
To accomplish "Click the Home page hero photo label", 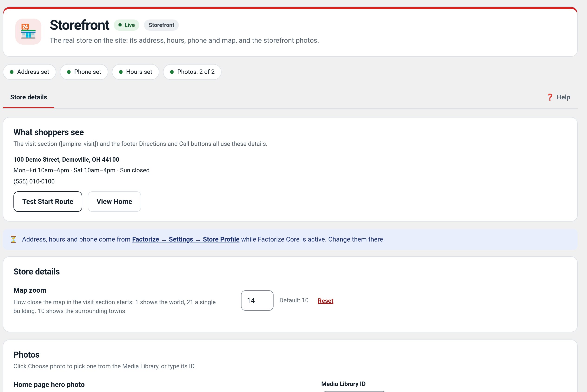I will (x=49, y=385).
